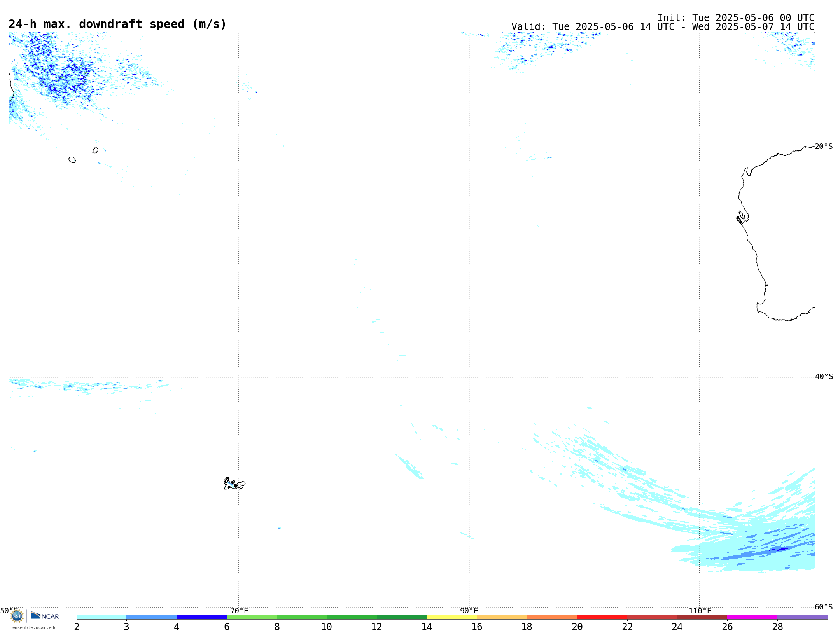
Task: Click the dark blue 4–6 m/s swatch
Action: (202, 617)
